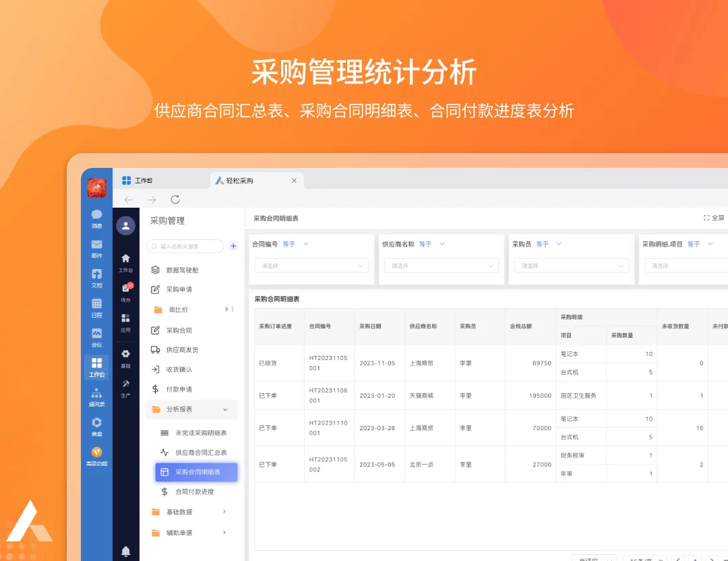728x561 pixels.
Task: Click the plus icon beside the search box
Action: coord(233,246)
